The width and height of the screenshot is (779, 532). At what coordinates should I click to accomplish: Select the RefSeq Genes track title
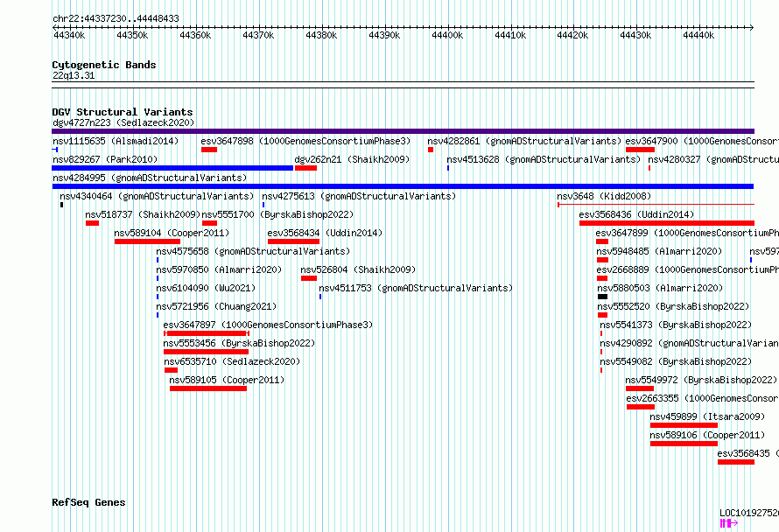click(x=88, y=502)
